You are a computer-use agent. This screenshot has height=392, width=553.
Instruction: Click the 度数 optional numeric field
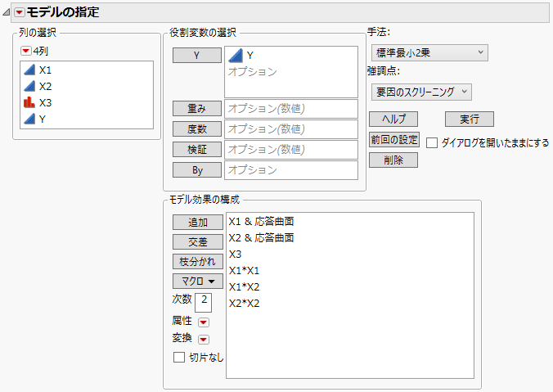291,128
